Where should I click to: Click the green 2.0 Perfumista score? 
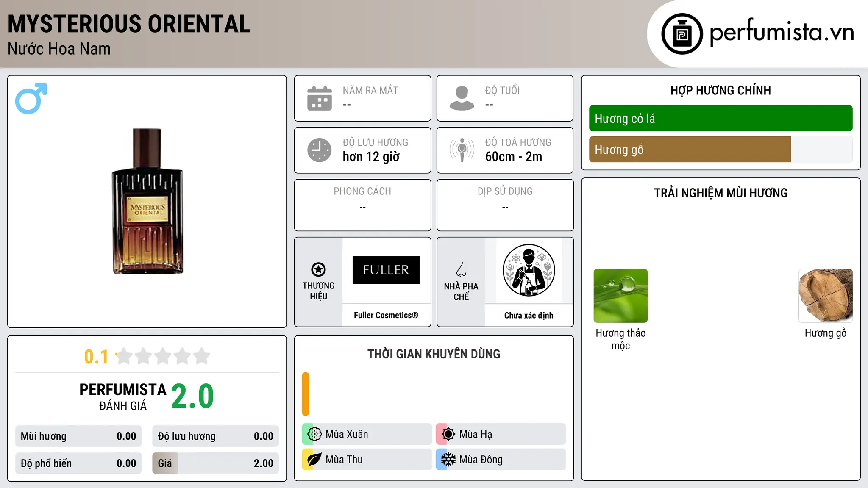[192, 396]
